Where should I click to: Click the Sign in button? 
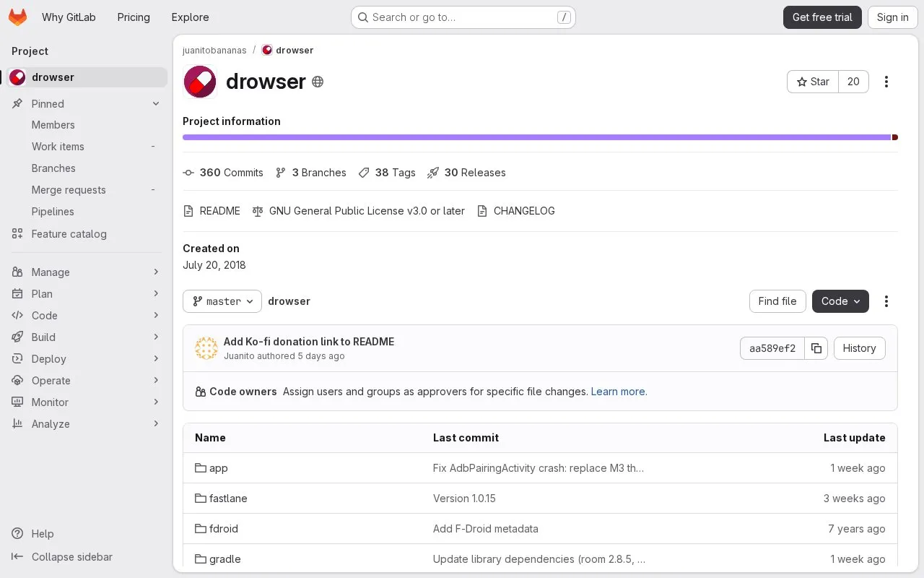click(x=892, y=17)
